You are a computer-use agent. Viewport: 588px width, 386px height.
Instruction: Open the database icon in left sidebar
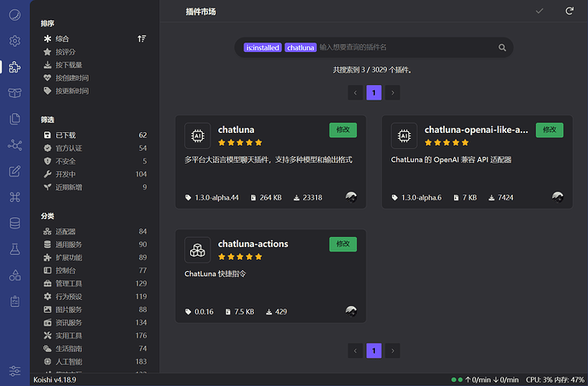14,223
